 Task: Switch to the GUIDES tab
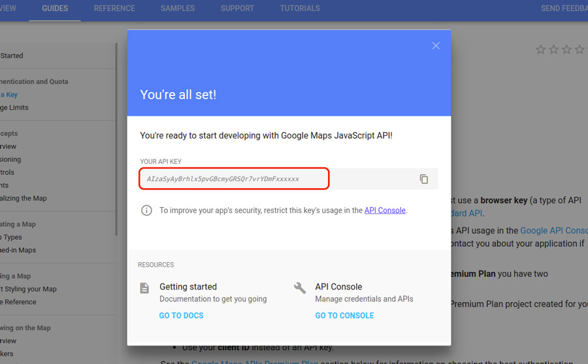(x=55, y=8)
